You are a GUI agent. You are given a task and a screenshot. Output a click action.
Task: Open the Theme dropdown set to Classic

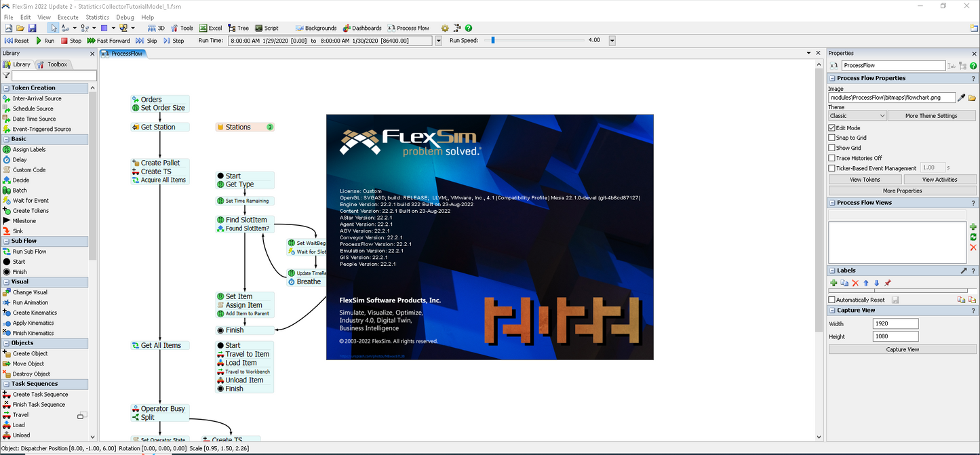pos(857,116)
